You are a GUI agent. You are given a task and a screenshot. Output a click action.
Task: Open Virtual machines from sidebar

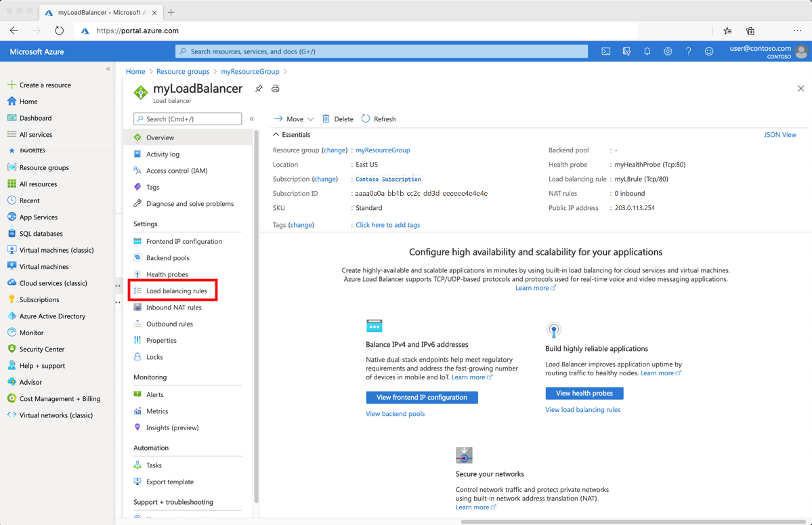click(x=46, y=266)
